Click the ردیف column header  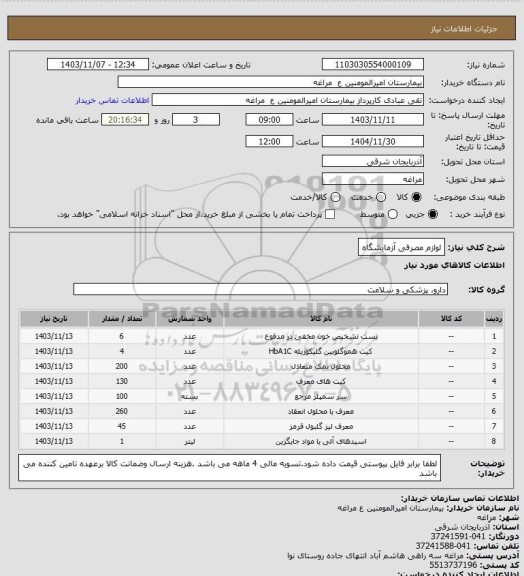tap(494, 319)
